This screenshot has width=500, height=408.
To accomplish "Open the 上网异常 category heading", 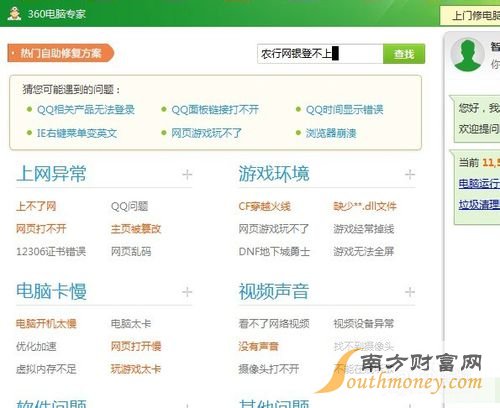I will [x=51, y=174].
